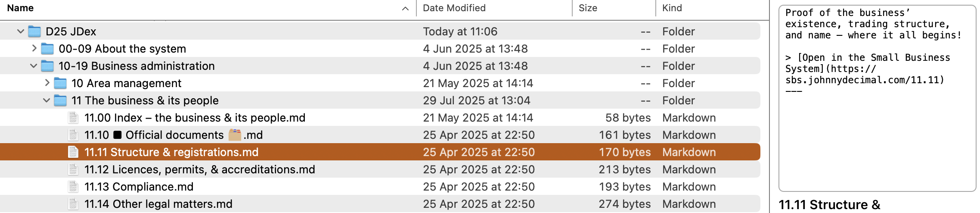This screenshot has height=213, width=980.
Task: Expand the 10 Area management folder
Action: (x=47, y=83)
